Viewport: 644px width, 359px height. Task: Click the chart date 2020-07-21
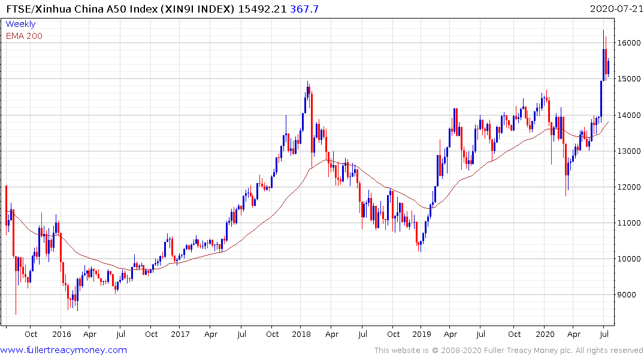point(616,9)
